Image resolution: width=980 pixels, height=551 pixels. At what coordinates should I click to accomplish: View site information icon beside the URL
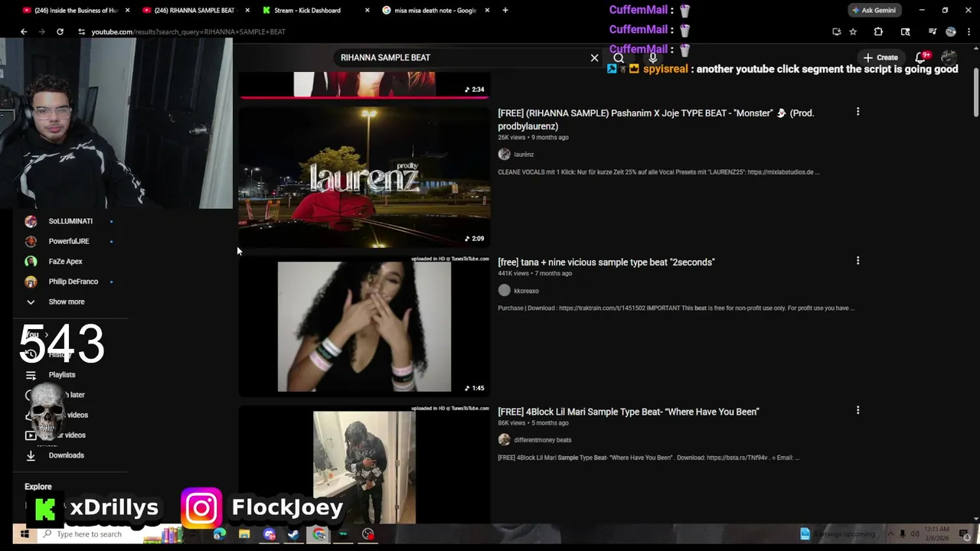click(81, 31)
